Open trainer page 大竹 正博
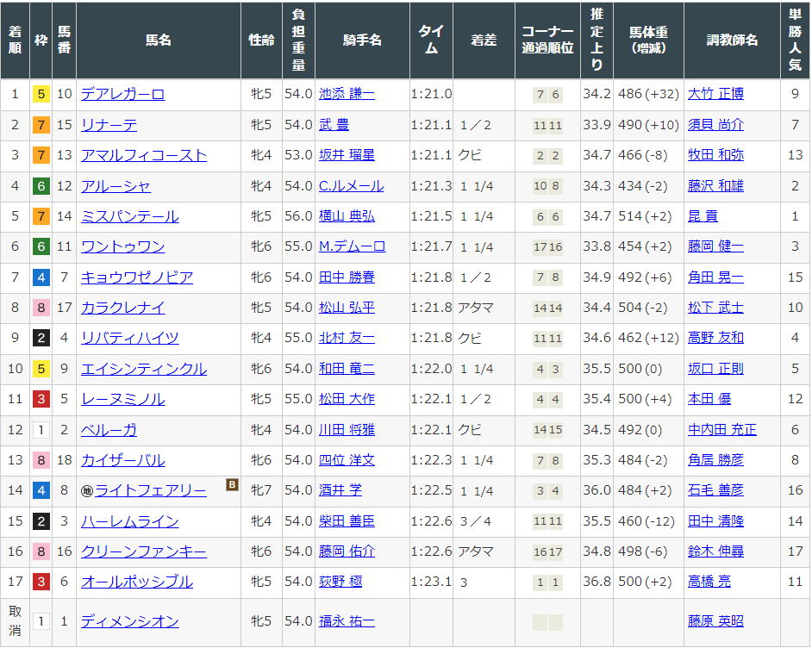The width and height of the screenshot is (812, 648). click(x=715, y=94)
